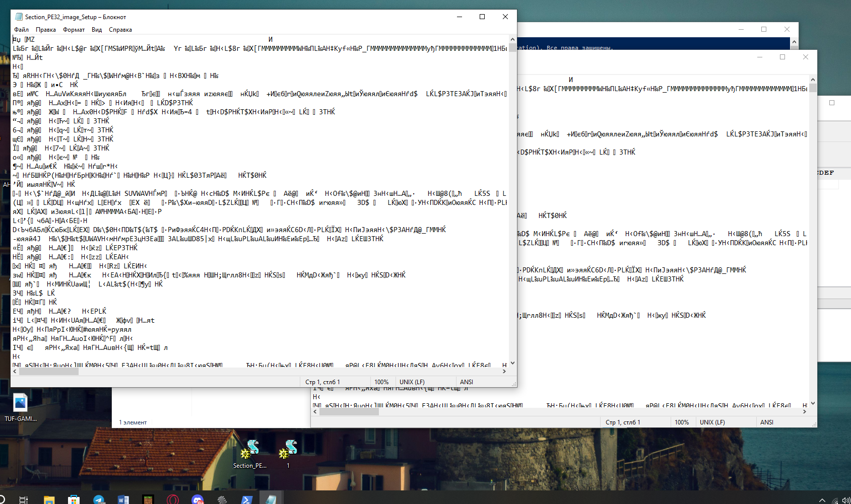Image resolution: width=851 pixels, height=504 pixels.
Task: Select the TUF-GAMI... desktop image file
Action: 21,407
